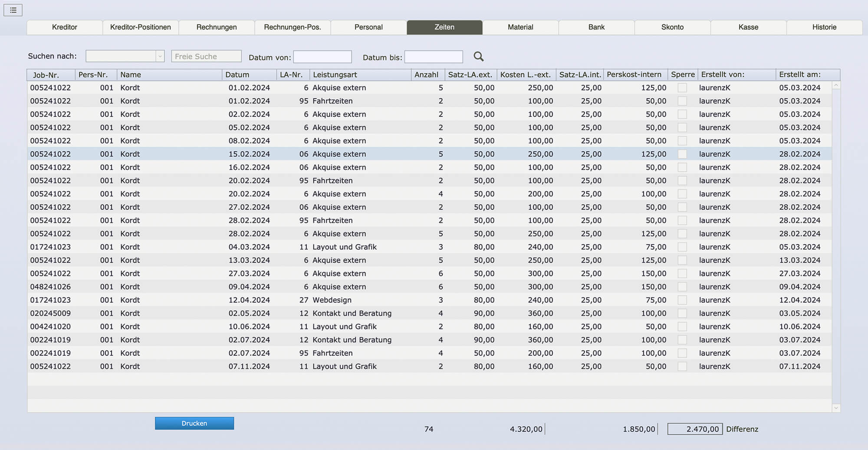This screenshot has width=868, height=450.
Task: Show the Skonto tab
Action: pyautogui.click(x=672, y=27)
